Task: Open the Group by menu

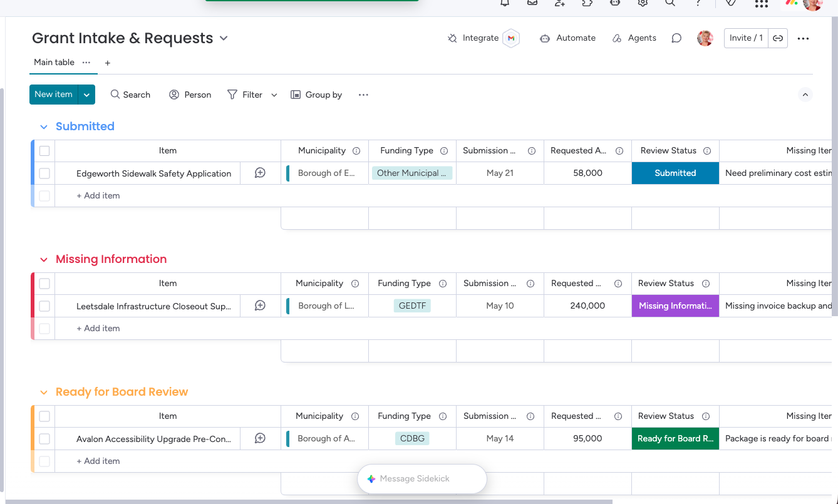Action: pyautogui.click(x=316, y=95)
